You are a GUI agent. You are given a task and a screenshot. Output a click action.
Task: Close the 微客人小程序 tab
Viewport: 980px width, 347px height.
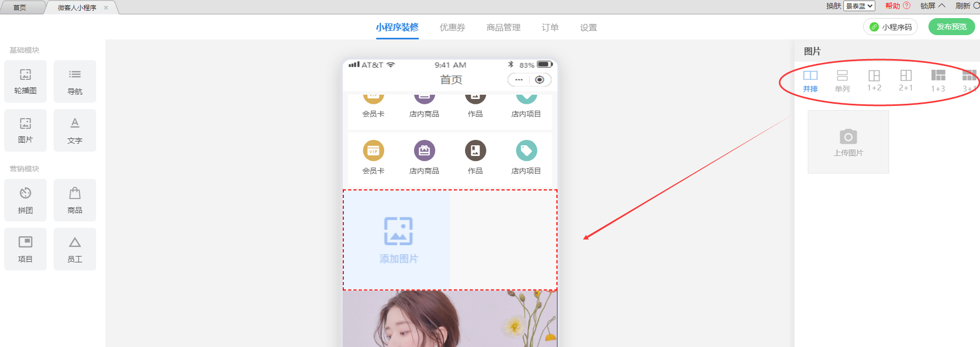coord(106,7)
